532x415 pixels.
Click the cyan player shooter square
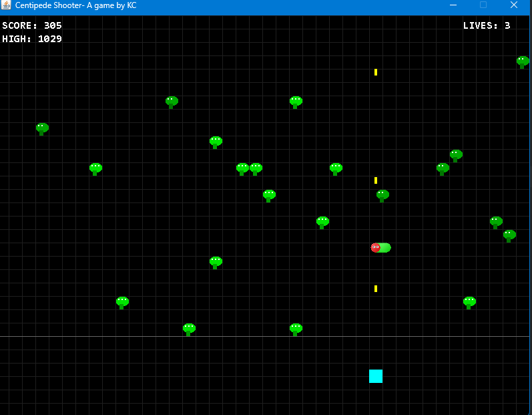(x=376, y=376)
